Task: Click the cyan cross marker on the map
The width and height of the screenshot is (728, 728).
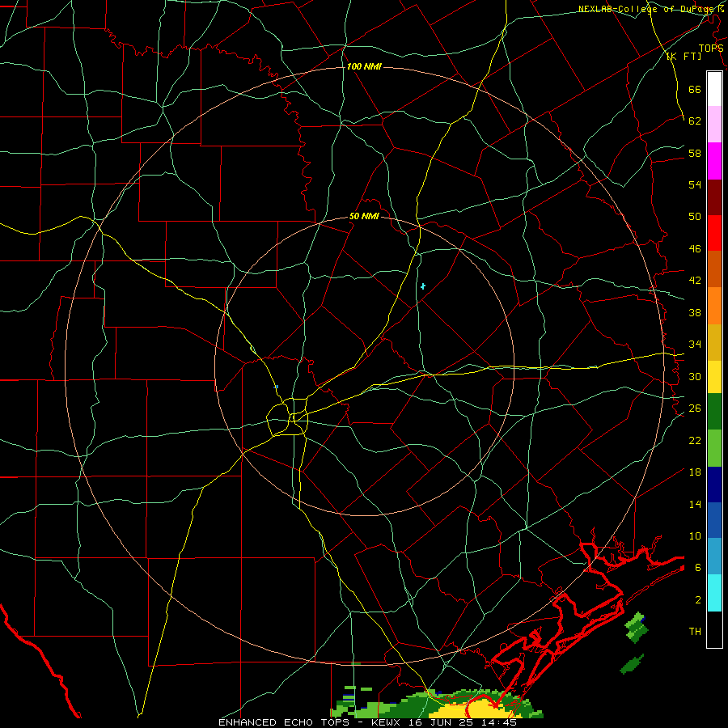Action: pyautogui.click(x=423, y=286)
